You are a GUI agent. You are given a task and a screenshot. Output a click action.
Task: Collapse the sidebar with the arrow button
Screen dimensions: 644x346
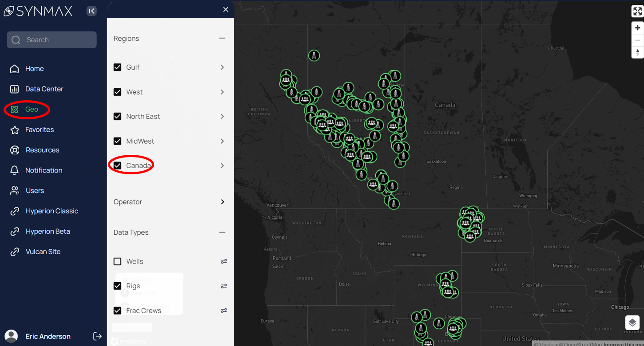coord(91,11)
